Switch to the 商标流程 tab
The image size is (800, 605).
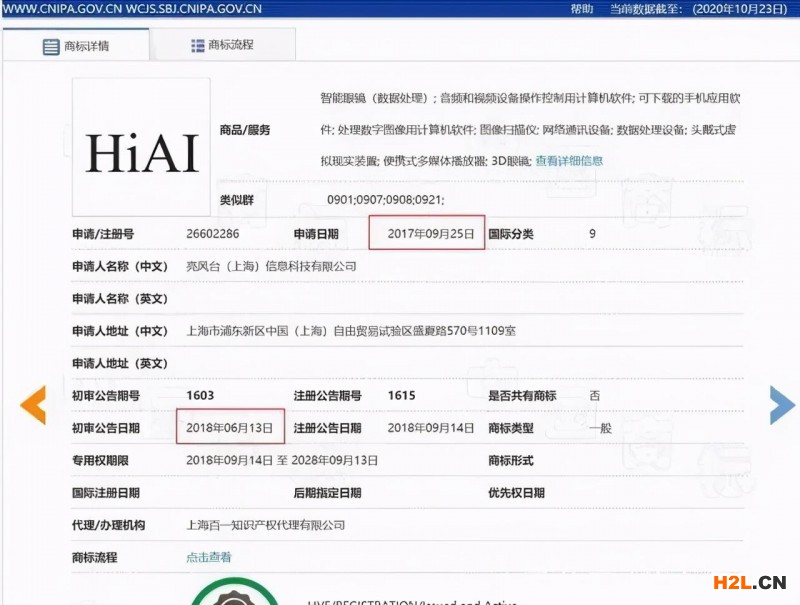pos(222,45)
